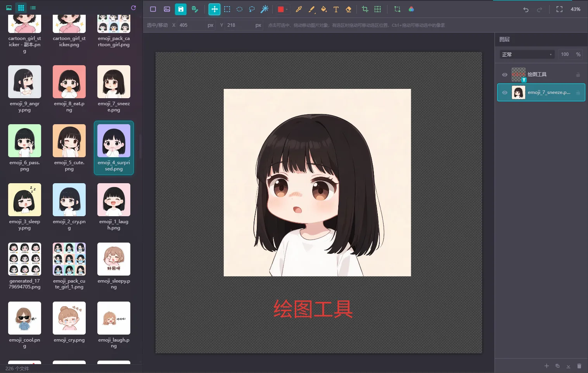Click the save-as icon beside the save button

click(195, 9)
